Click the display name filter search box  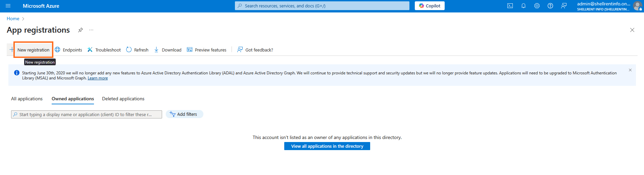[x=87, y=114]
